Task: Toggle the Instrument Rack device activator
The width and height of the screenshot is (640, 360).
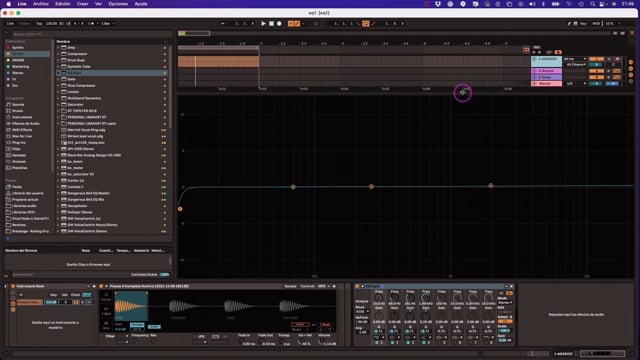Action: click(13, 287)
